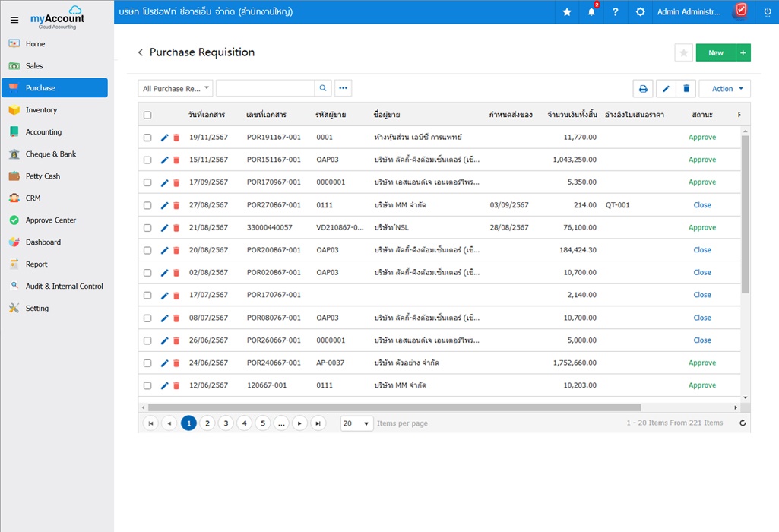Click the plus icon beside New

pyautogui.click(x=743, y=52)
